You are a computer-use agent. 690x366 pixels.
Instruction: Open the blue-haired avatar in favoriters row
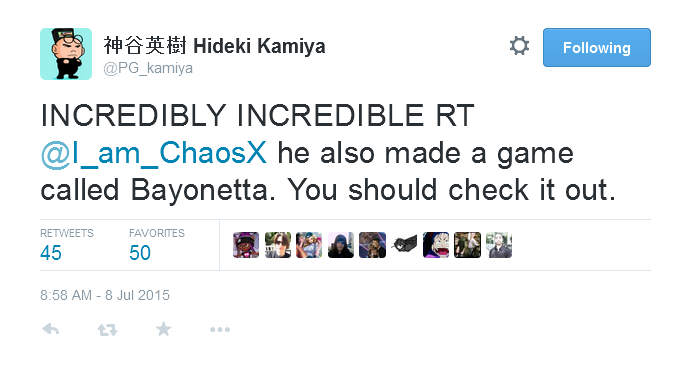click(x=341, y=245)
